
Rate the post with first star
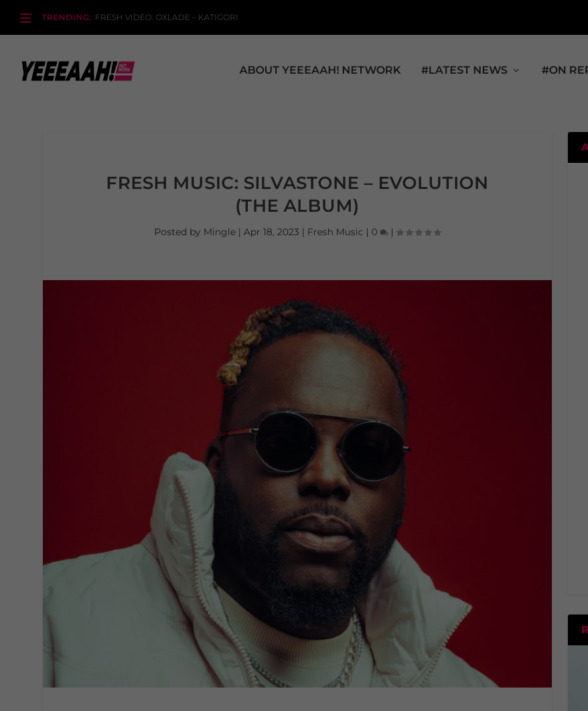click(x=400, y=232)
